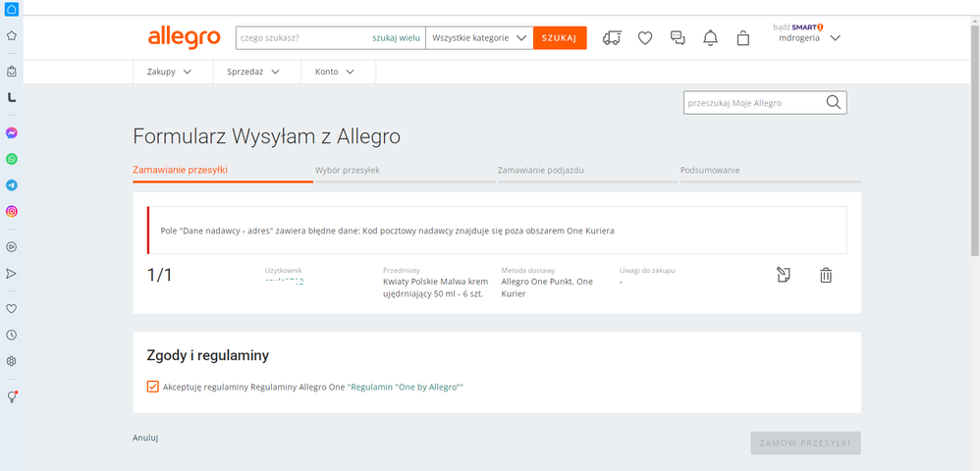Viewport: 980px width, 471px height.
Task: Open the Allegro logo homepage
Action: point(184,37)
